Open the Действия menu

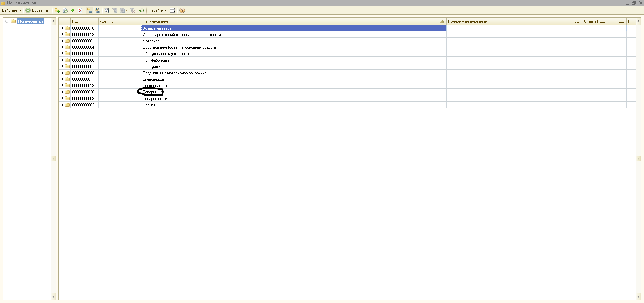[11, 10]
